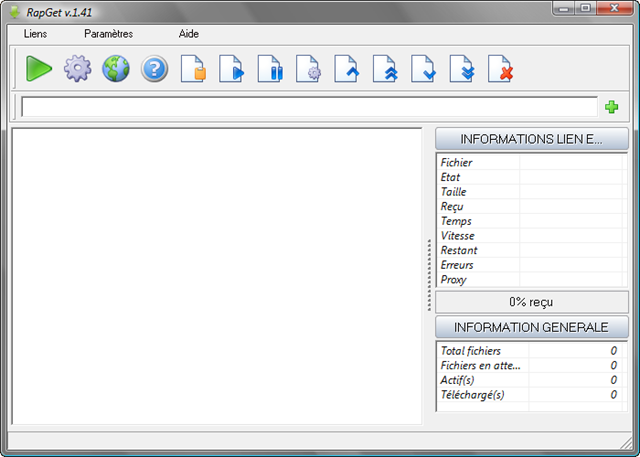Screen dimensions: 640x457
Task: Open link properties via gear page icon
Action: point(308,69)
